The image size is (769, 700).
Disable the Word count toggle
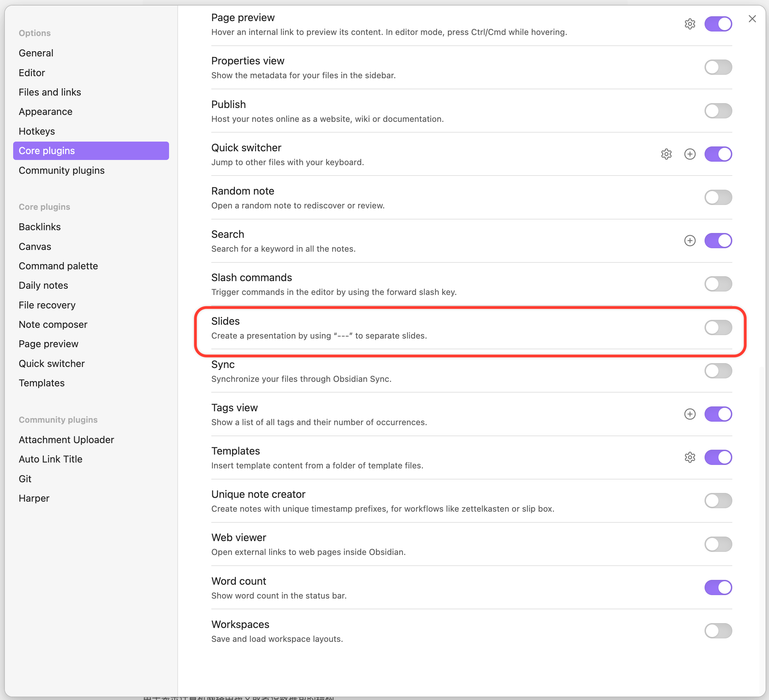(x=718, y=587)
